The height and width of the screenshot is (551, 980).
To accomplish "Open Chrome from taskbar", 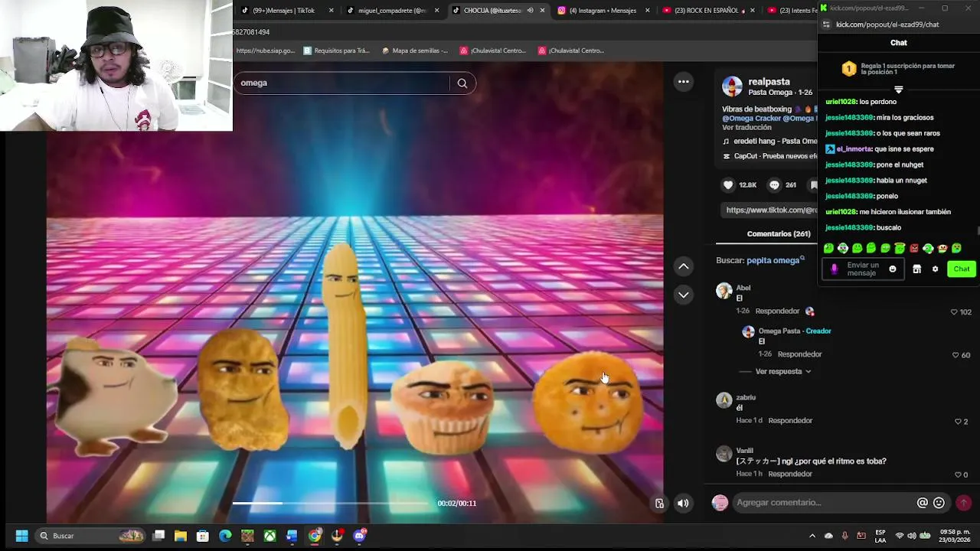I will click(x=315, y=536).
